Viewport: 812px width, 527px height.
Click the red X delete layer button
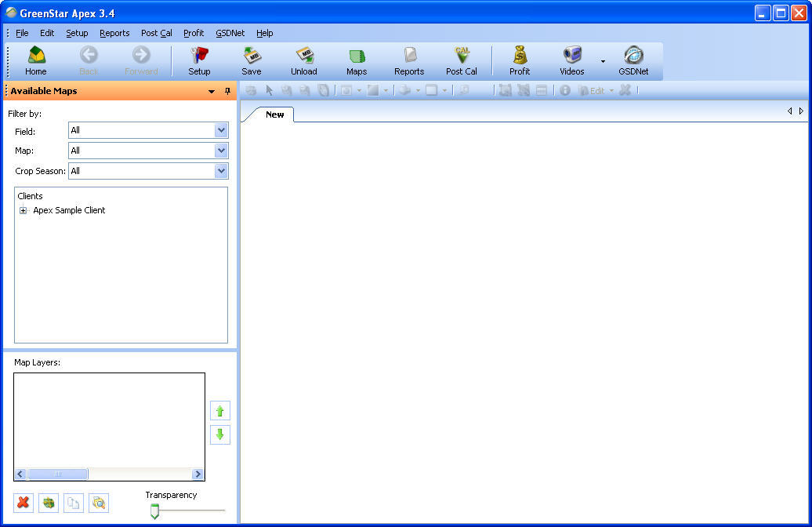point(24,503)
